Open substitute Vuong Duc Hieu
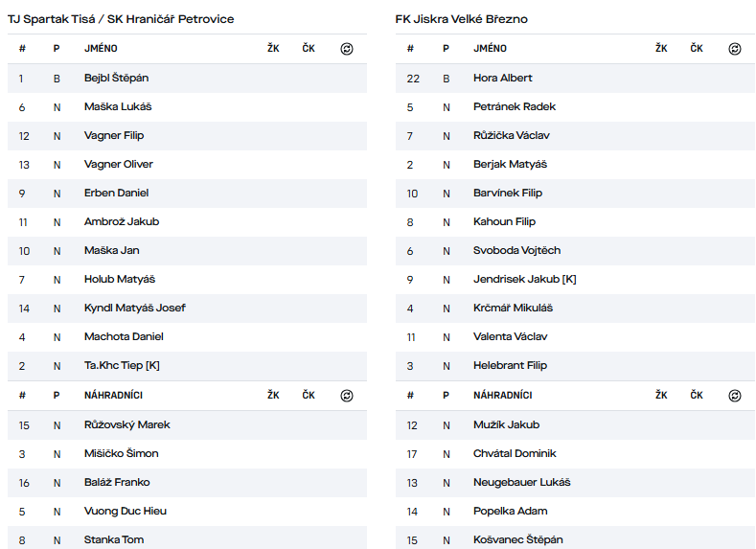The image size is (756, 549). point(126,511)
